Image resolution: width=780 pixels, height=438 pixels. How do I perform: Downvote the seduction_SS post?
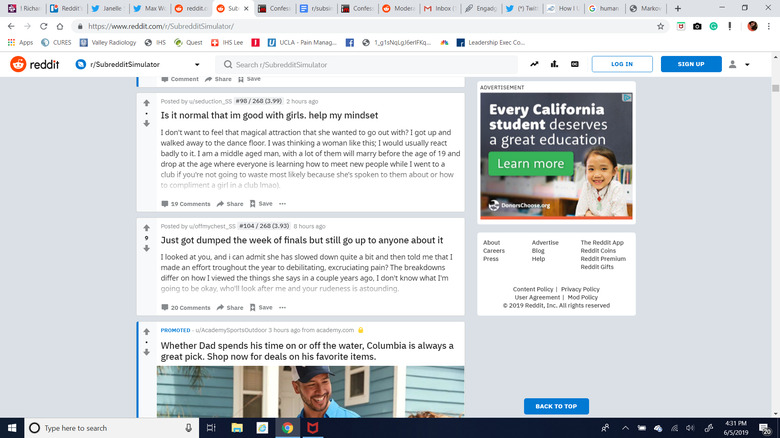click(147, 123)
